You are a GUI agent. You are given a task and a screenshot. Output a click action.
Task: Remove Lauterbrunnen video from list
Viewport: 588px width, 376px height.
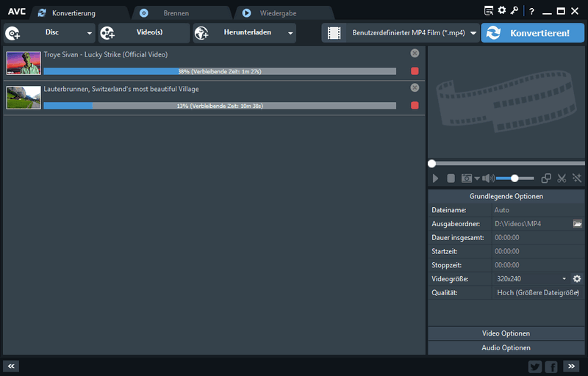pos(415,87)
